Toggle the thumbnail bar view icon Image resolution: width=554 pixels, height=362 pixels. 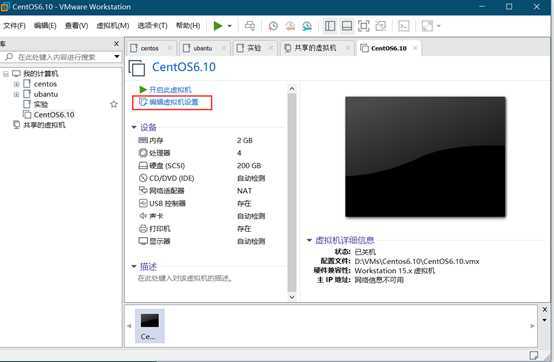tap(347, 26)
